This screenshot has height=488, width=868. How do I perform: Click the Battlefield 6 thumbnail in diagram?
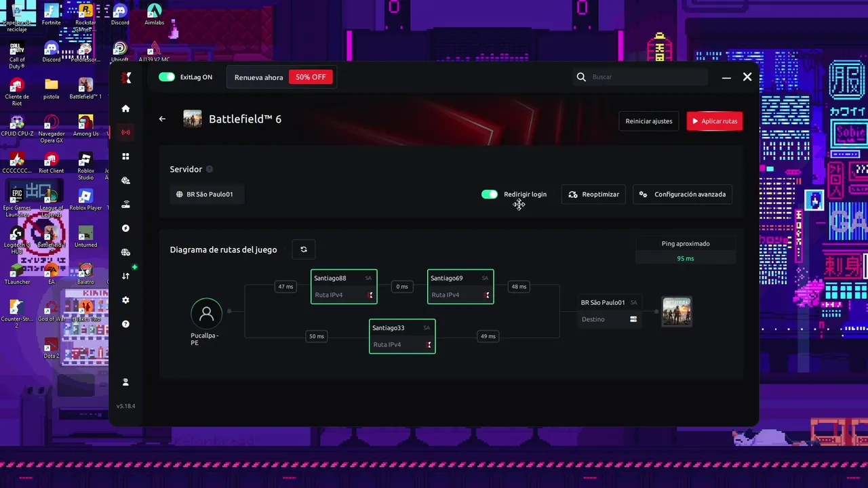677,312
